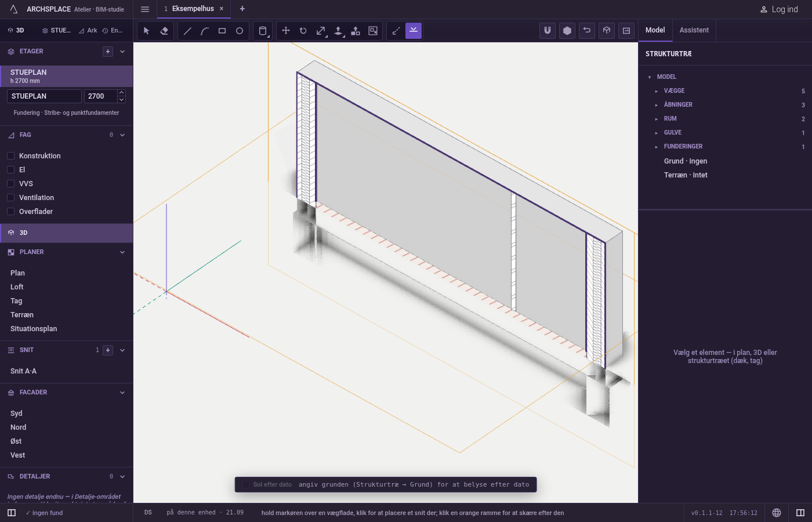This screenshot has width=812, height=522.
Task: Click the solid hexagon shading button
Action: coord(567,31)
